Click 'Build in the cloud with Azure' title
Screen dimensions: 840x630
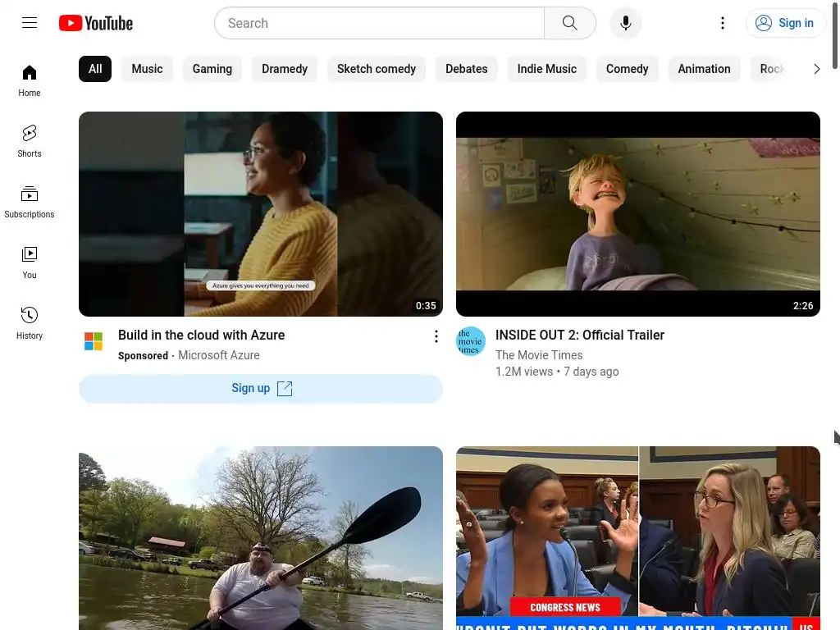pos(202,335)
